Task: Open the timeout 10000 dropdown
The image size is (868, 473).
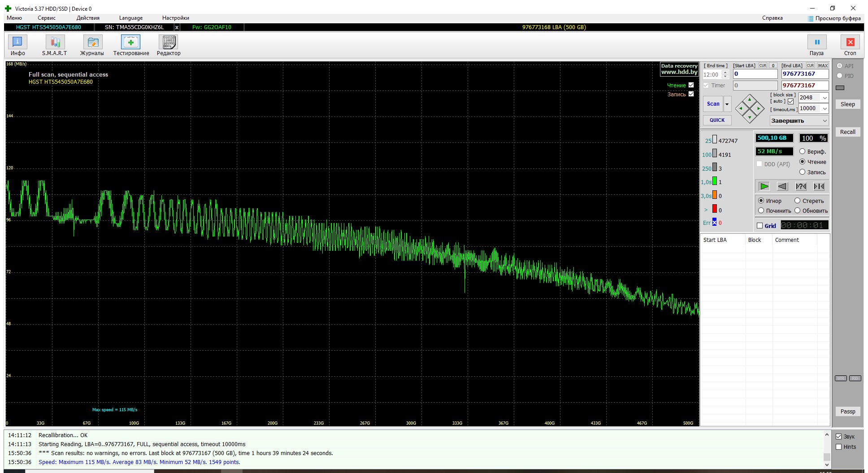Action: [x=825, y=108]
